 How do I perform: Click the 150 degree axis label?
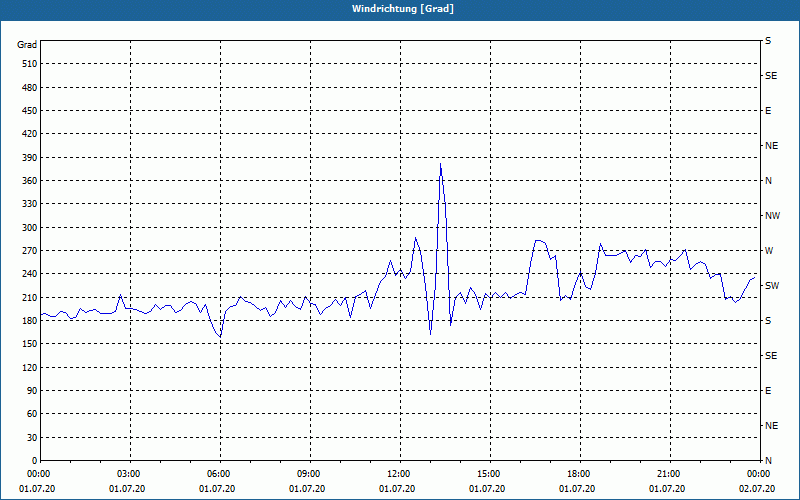30,344
